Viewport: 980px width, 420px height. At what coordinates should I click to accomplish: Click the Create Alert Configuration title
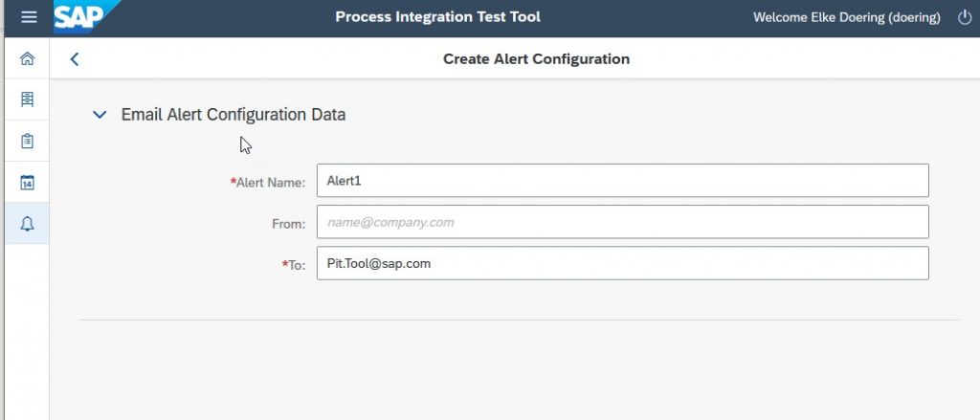[x=536, y=58]
